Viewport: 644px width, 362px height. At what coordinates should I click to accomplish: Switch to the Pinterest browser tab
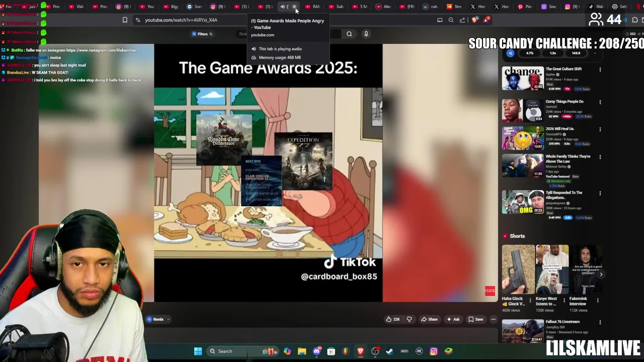coord(526,7)
